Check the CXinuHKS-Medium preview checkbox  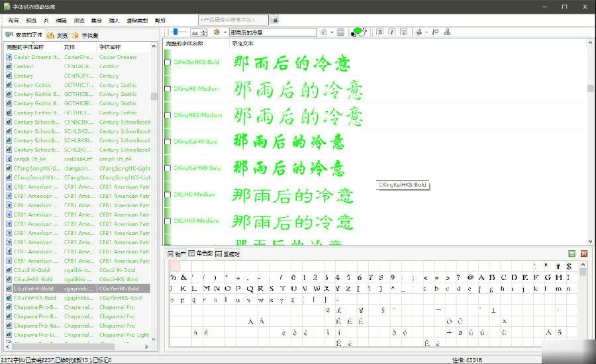coord(168,115)
